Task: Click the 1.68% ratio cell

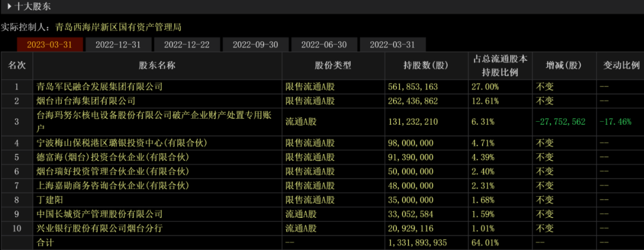Action: click(x=482, y=200)
